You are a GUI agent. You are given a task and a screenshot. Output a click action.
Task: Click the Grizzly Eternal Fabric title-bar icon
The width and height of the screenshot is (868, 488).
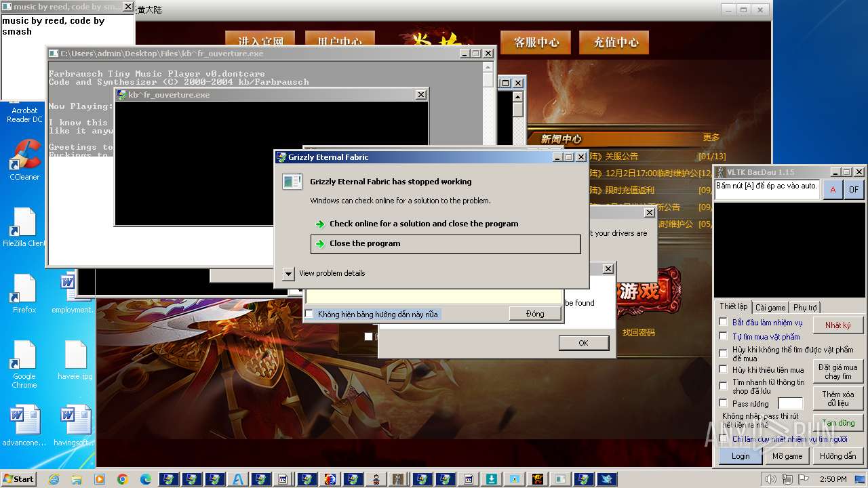click(x=281, y=157)
